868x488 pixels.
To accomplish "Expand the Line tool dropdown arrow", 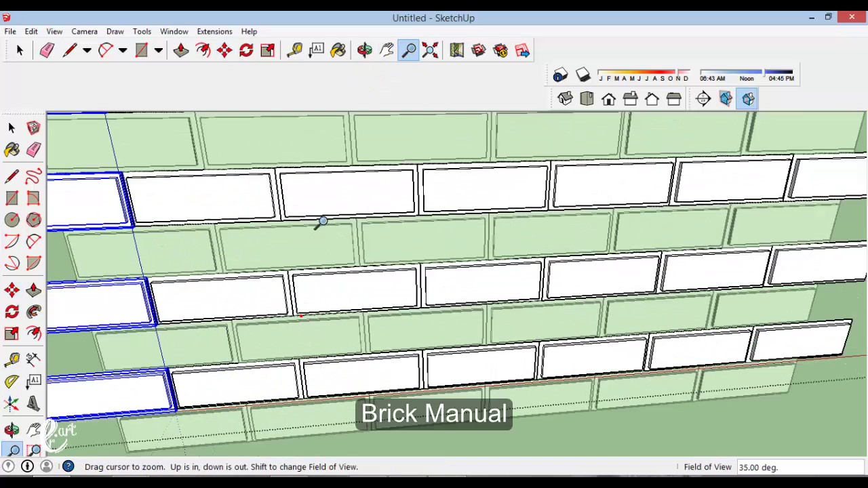I will point(87,50).
